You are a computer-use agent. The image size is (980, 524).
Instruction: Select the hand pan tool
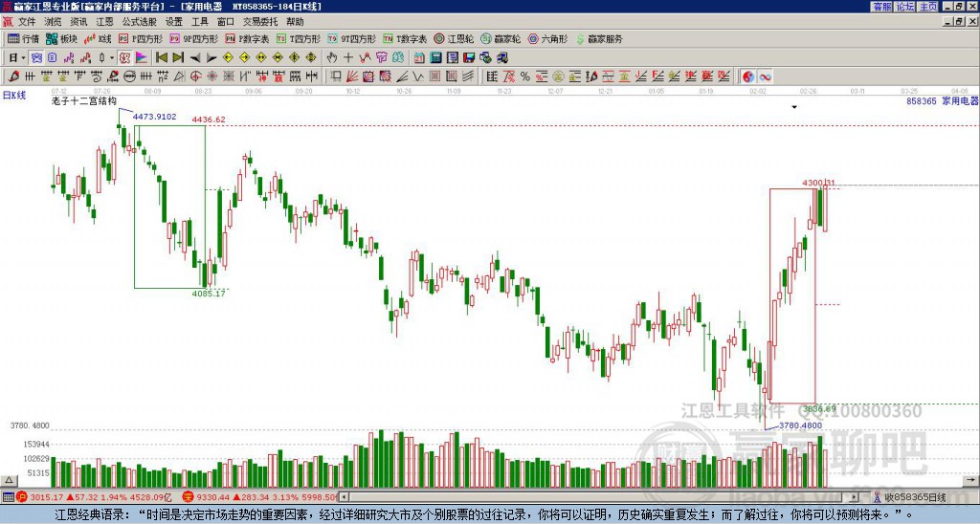point(332,58)
